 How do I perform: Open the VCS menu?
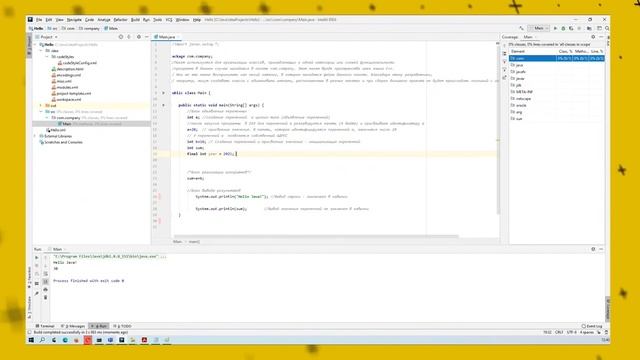(x=169, y=20)
